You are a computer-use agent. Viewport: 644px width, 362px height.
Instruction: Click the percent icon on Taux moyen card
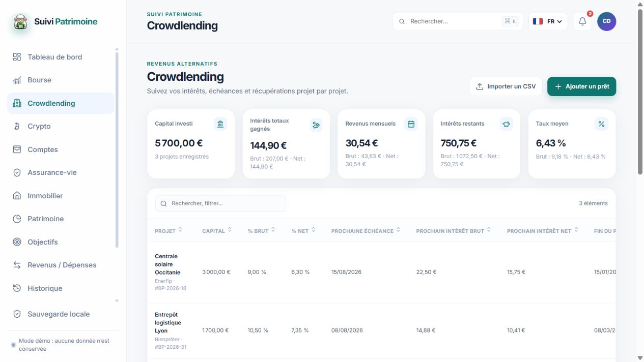(x=601, y=124)
